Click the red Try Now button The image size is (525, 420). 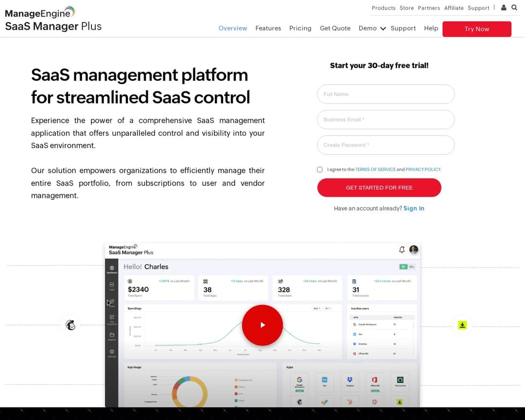(477, 29)
